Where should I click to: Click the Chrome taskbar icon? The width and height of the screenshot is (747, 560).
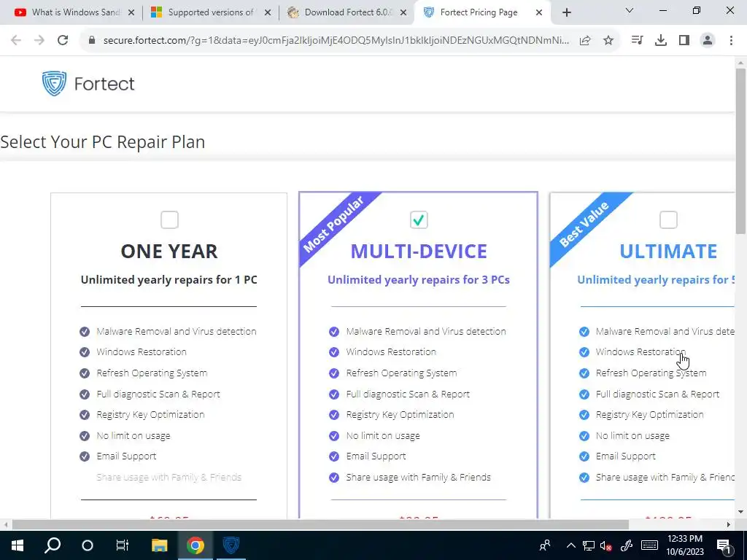point(195,545)
